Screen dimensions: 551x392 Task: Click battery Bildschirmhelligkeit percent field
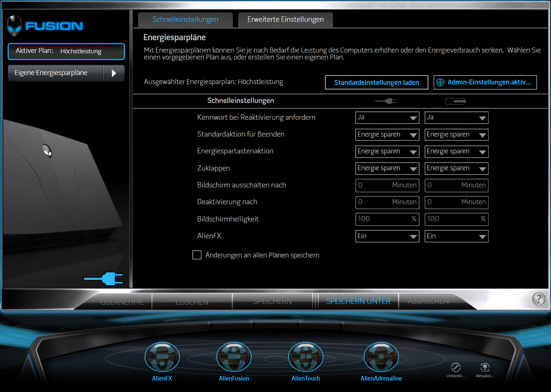[x=457, y=219]
